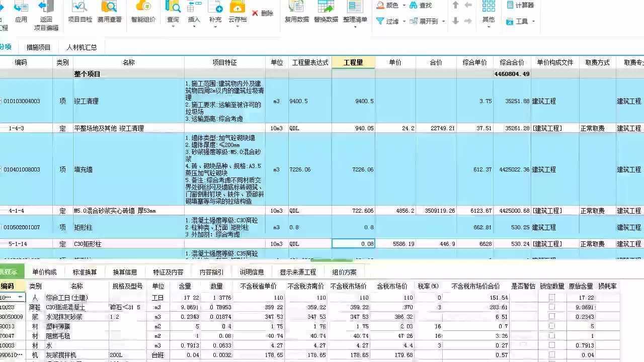Open the 内容指引 tab

coord(212,272)
